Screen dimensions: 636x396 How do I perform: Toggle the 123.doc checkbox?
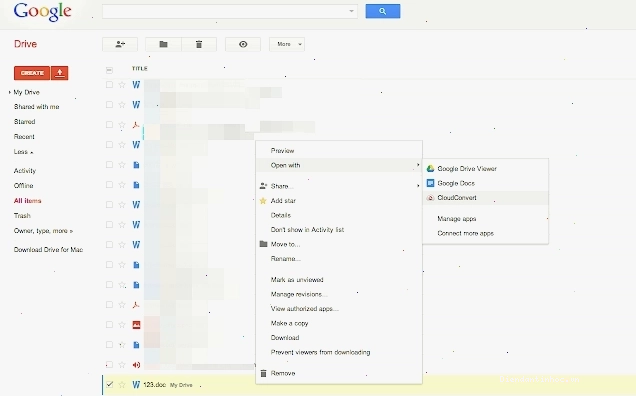point(110,384)
